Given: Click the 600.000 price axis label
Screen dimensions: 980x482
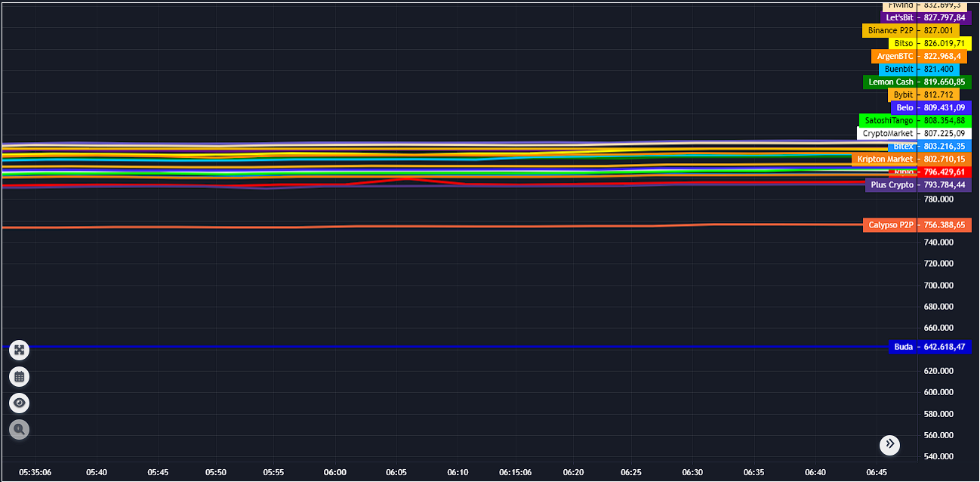Looking at the screenshot, I should tap(938, 392).
